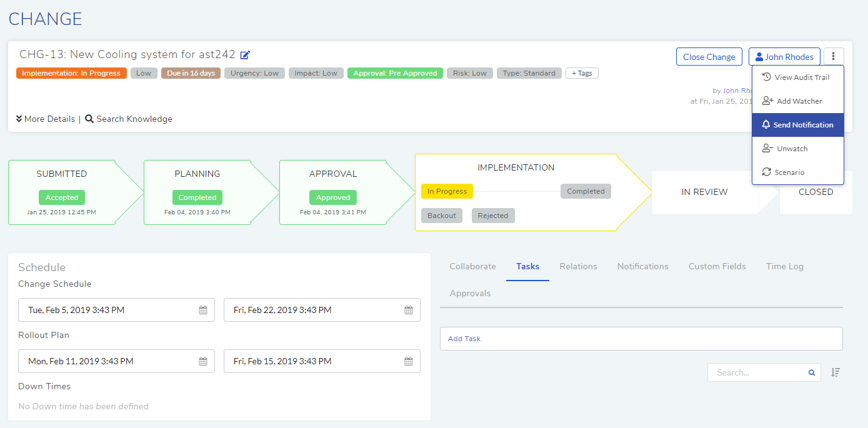
Task: Click the CHG-13 New Cooling system title
Action: pyautogui.click(x=127, y=54)
